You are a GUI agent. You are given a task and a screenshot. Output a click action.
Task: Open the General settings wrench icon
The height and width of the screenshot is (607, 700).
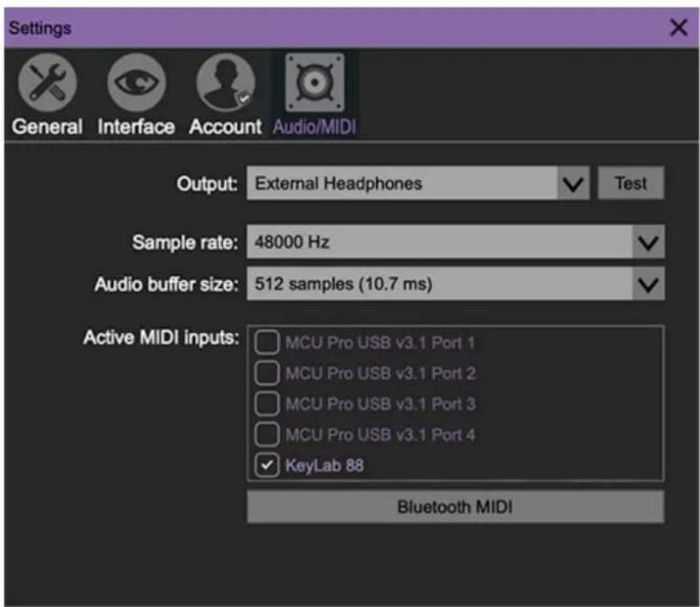(x=47, y=82)
